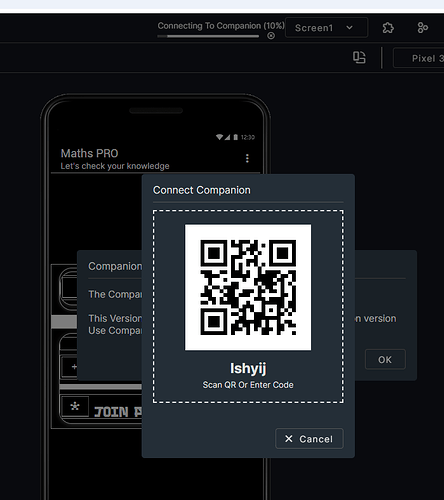Image resolution: width=444 pixels, height=500 pixels.
Task: Select the Ishyij companion code text
Action: (x=248, y=369)
